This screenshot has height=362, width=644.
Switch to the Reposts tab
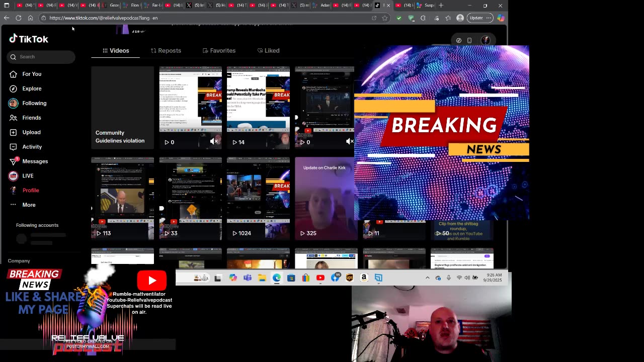[x=166, y=51]
